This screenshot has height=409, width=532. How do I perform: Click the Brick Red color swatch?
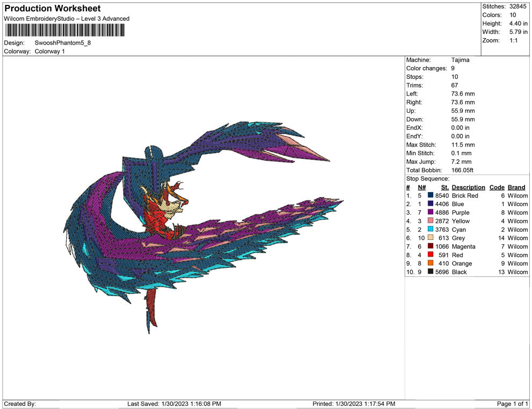430,196
